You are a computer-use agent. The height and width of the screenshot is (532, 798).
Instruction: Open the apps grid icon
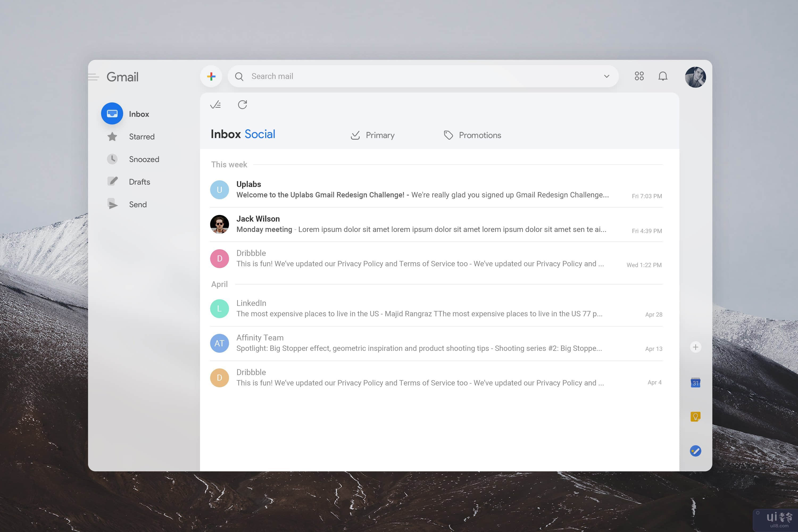click(x=639, y=76)
